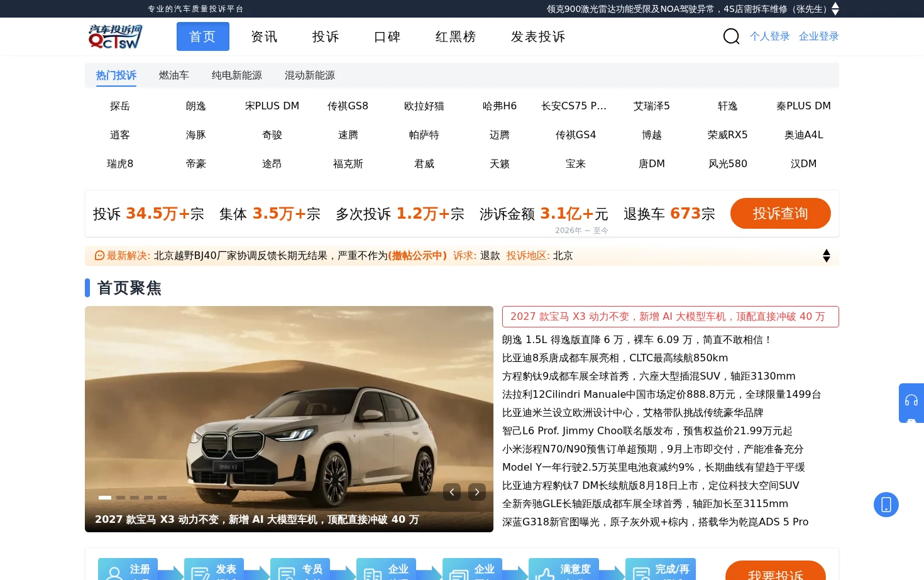Open 小米澎程N70/N90 news link

(653, 449)
